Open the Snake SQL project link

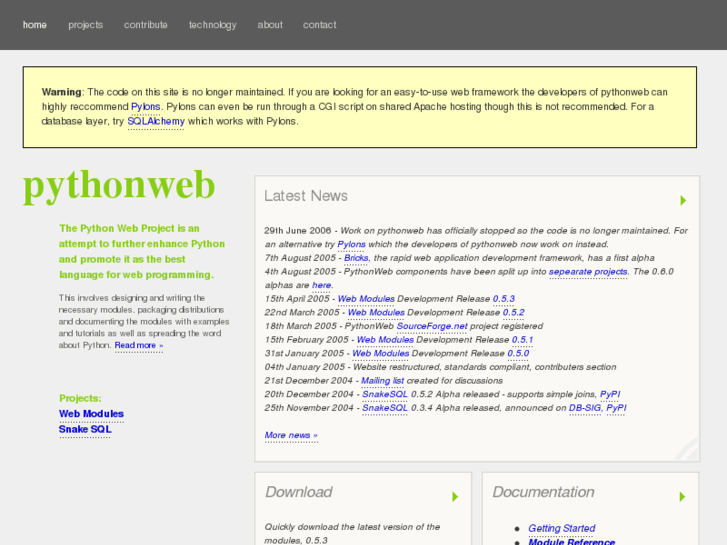click(85, 430)
